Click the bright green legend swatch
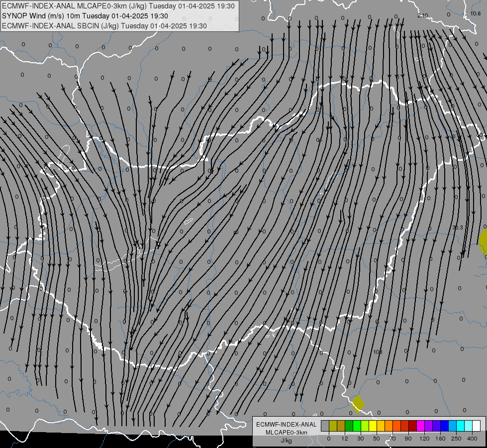Viewport: 487px width, 448px height. [357, 426]
